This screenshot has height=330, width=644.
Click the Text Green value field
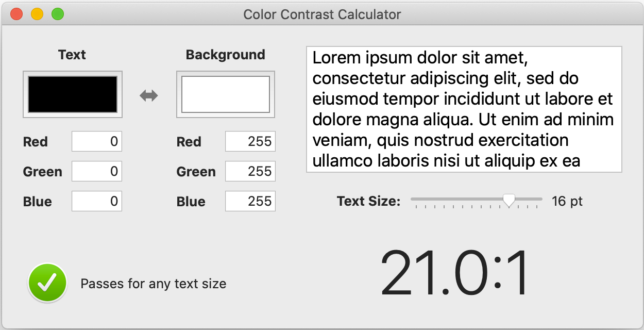[96, 171]
